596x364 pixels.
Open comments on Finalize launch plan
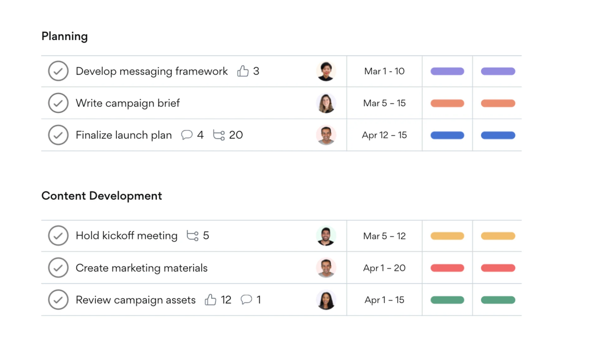tap(187, 135)
